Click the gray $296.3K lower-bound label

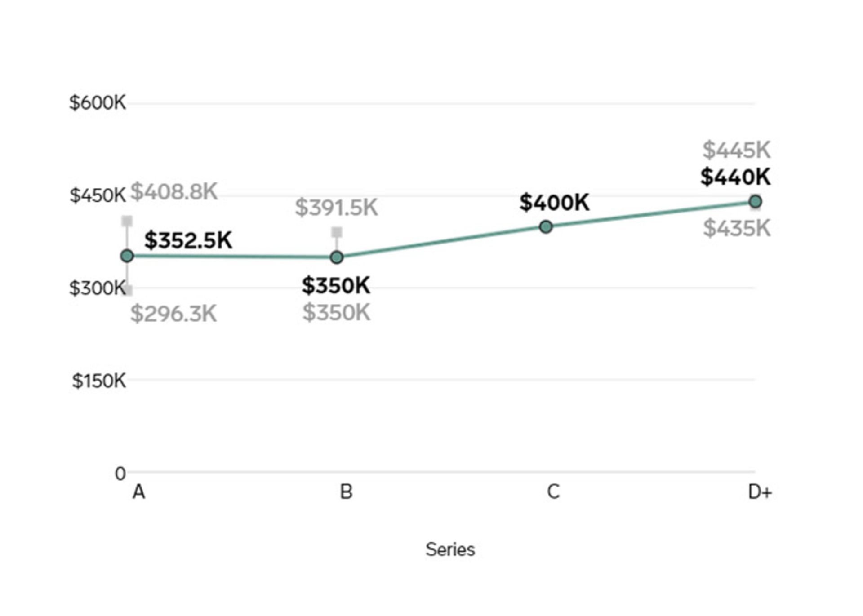173,314
